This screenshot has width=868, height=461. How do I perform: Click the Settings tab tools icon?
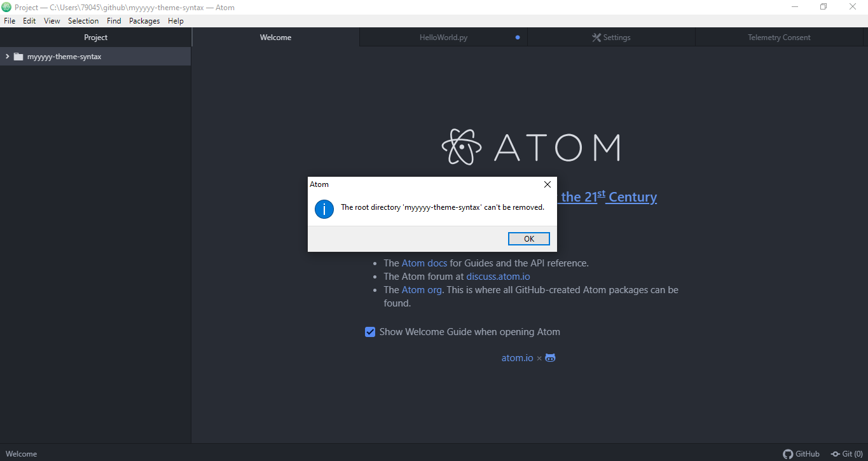[596, 38]
